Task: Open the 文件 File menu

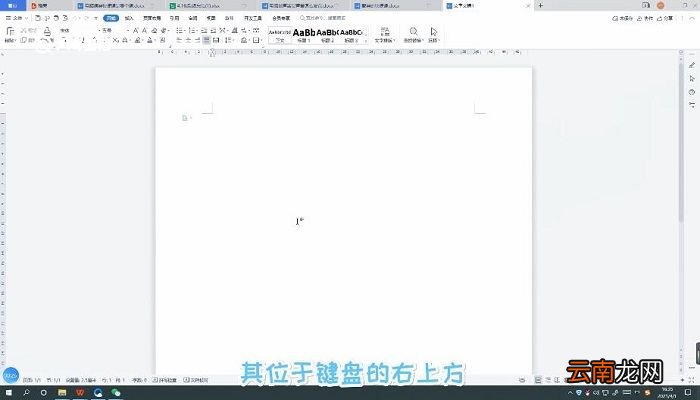Action: (x=17, y=18)
